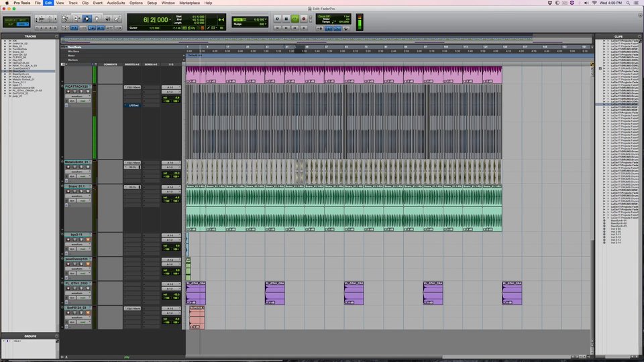
Task: Adjust volume field on PL_GTH1 track
Action: point(171,294)
